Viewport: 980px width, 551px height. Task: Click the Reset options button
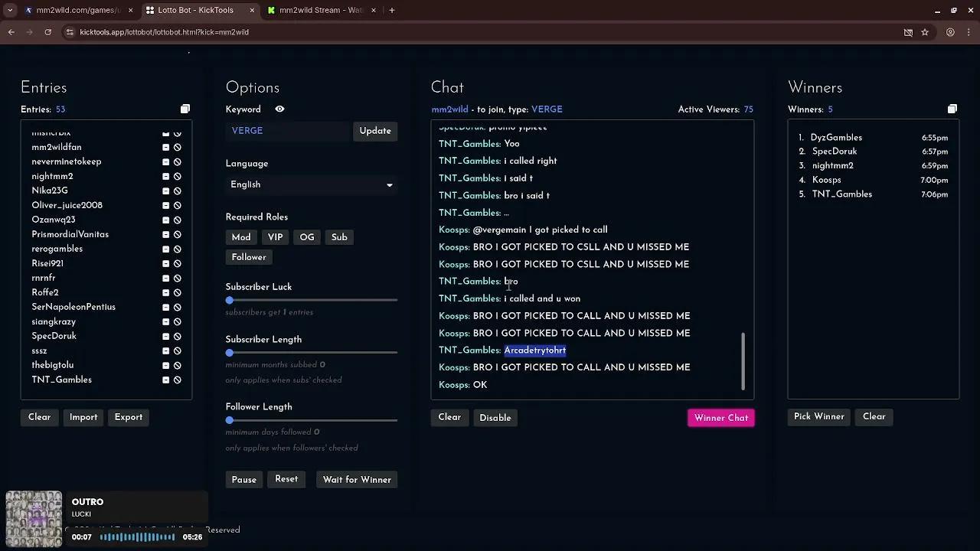coord(286,479)
